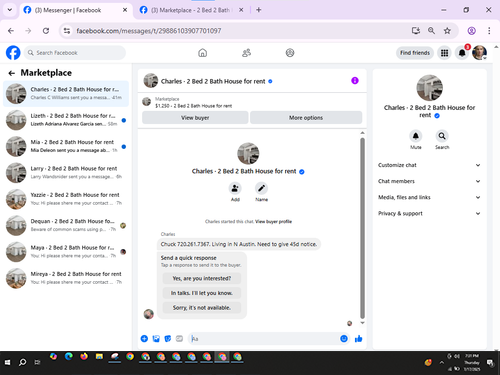This screenshot has height=375, width=500.
Task: Open Windows taskbar search
Action: click(x=22, y=362)
